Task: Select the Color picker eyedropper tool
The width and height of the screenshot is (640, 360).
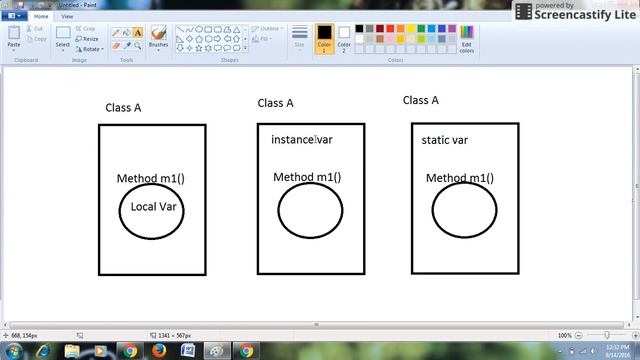Action: (127, 46)
